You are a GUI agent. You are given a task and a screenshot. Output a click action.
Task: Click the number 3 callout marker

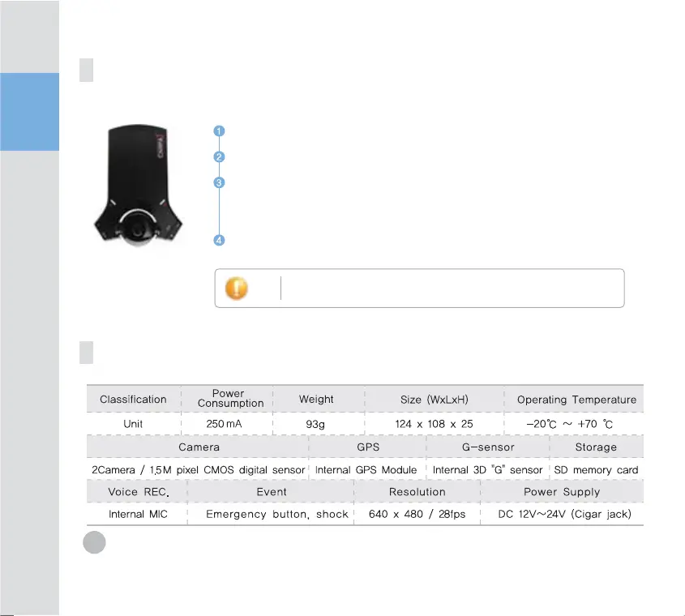pyautogui.click(x=220, y=182)
